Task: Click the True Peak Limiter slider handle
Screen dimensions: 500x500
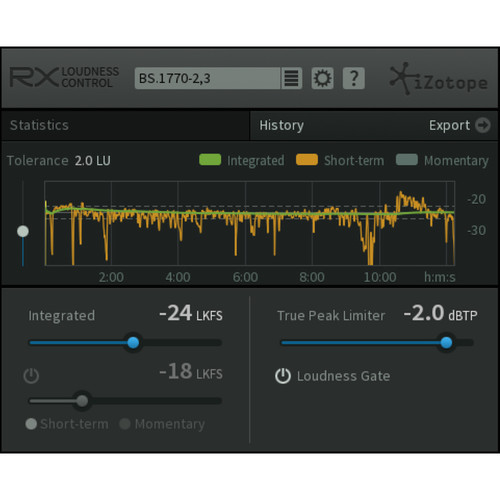Action: 446,342
